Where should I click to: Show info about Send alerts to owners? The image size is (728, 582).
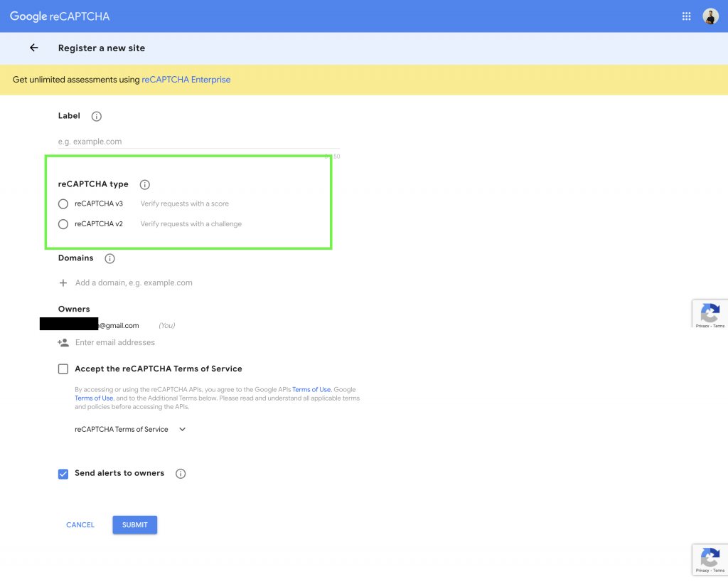pyautogui.click(x=181, y=473)
